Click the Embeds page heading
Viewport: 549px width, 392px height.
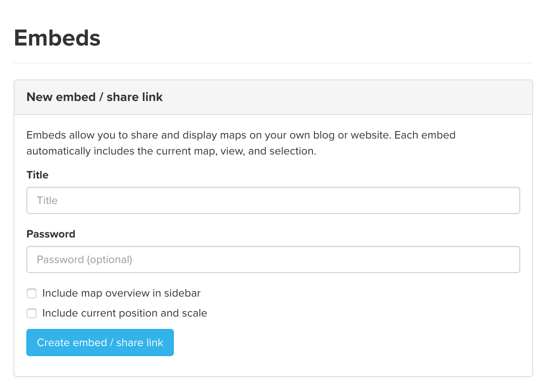tap(57, 38)
